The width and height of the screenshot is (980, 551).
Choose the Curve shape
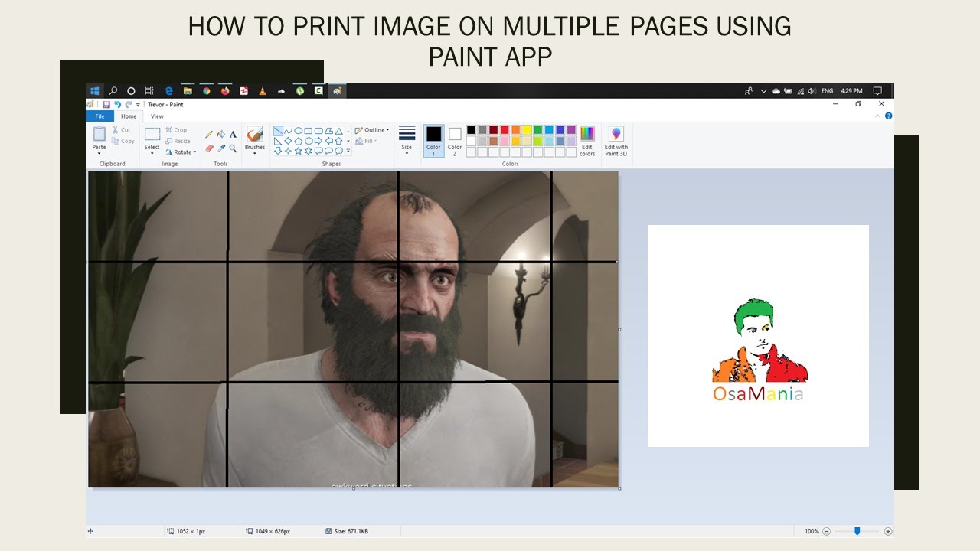coord(289,131)
